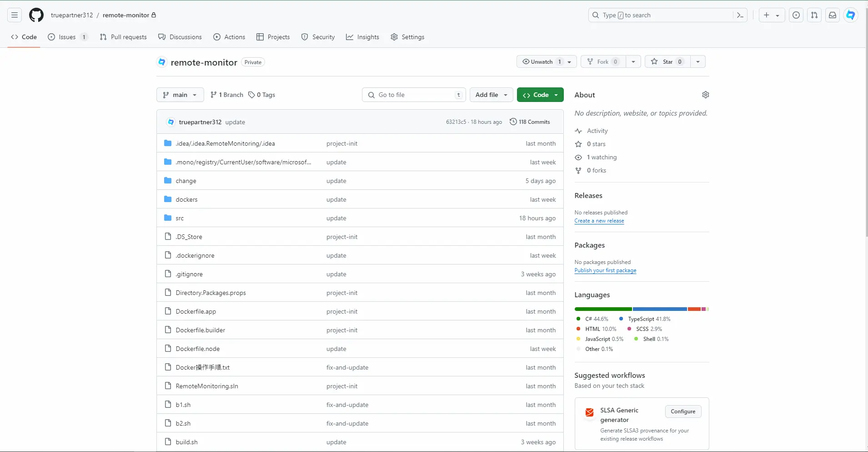Click the C# segment of languages bar

pos(603,309)
